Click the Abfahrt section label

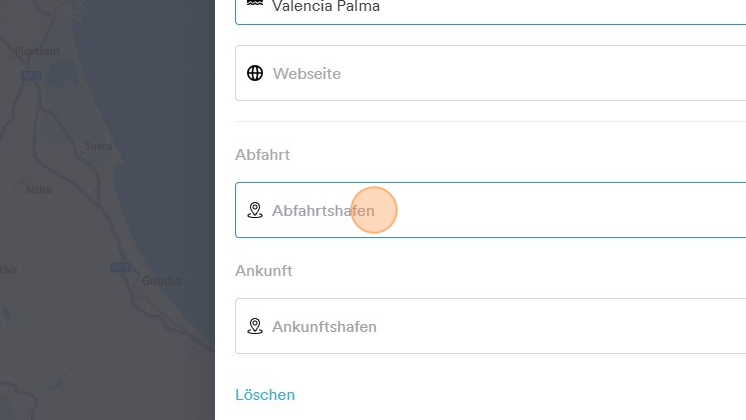(x=263, y=155)
